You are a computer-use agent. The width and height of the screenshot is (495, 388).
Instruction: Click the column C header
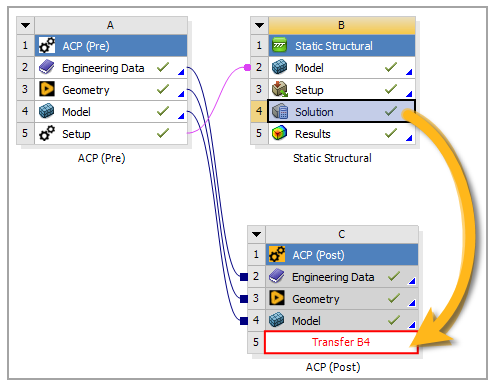(x=342, y=234)
